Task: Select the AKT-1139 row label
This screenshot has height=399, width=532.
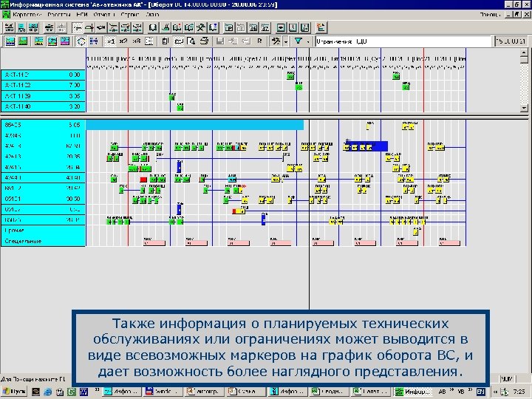Action: coord(43,96)
